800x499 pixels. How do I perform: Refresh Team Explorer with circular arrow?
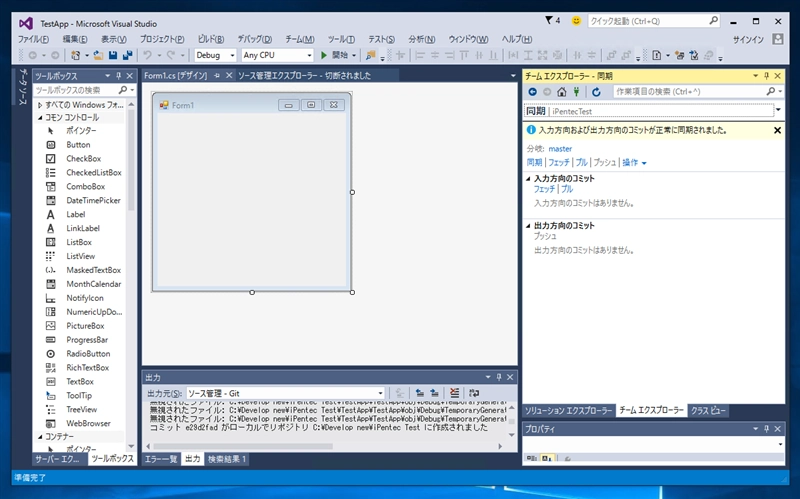pos(596,92)
